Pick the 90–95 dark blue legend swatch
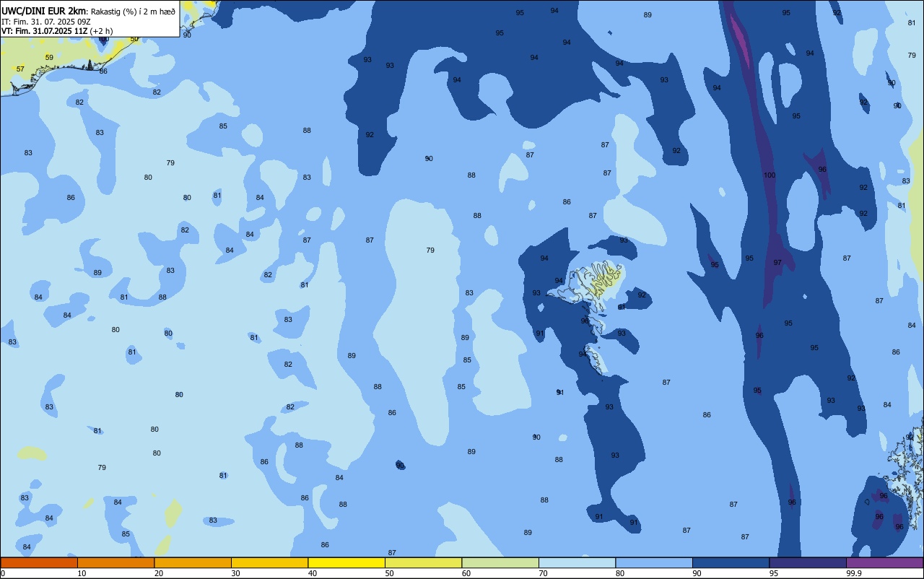The height and width of the screenshot is (579, 924). pyautogui.click(x=731, y=562)
